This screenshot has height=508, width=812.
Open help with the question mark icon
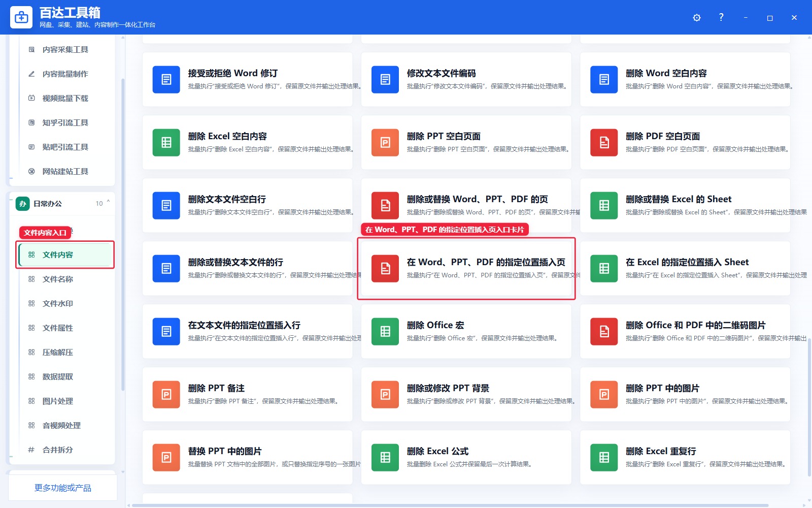[721, 17]
